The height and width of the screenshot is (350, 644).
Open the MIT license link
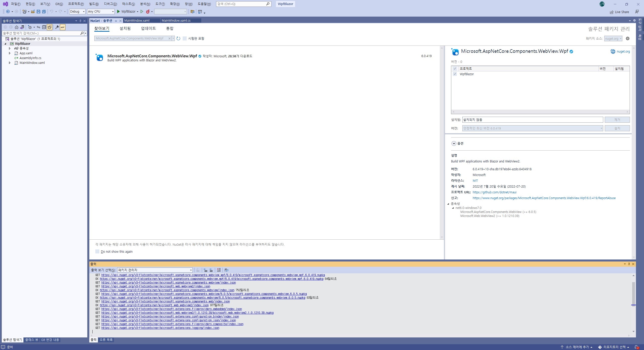point(475,181)
